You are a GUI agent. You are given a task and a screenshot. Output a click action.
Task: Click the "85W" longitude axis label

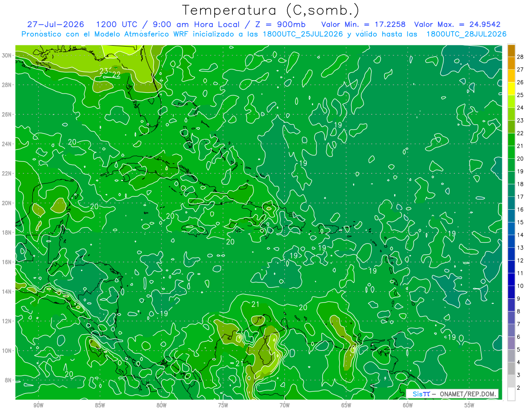(100, 406)
